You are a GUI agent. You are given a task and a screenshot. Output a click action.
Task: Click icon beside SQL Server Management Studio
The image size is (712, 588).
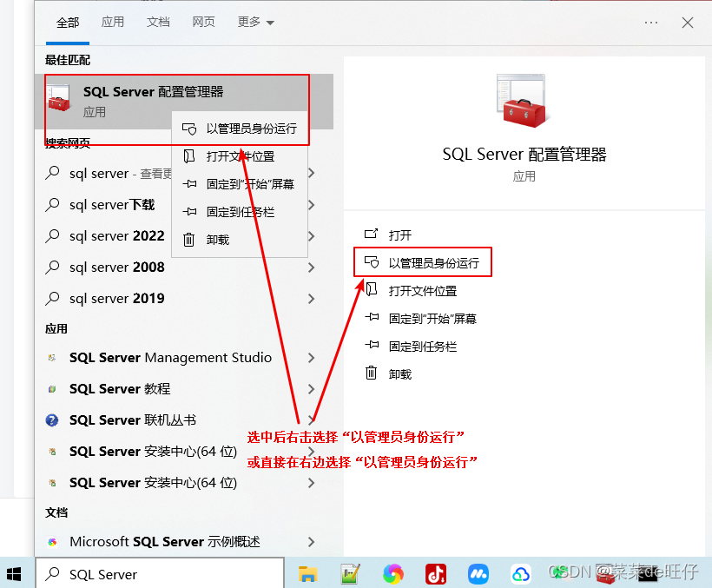coord(52,358)
